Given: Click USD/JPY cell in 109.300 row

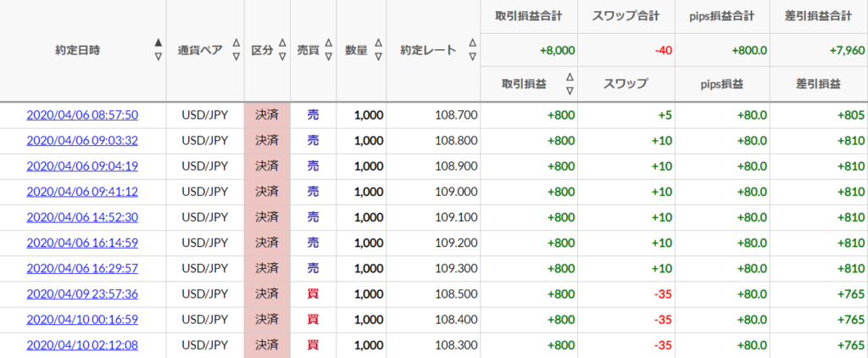Looking at the screenshot, I should point(205,268).
